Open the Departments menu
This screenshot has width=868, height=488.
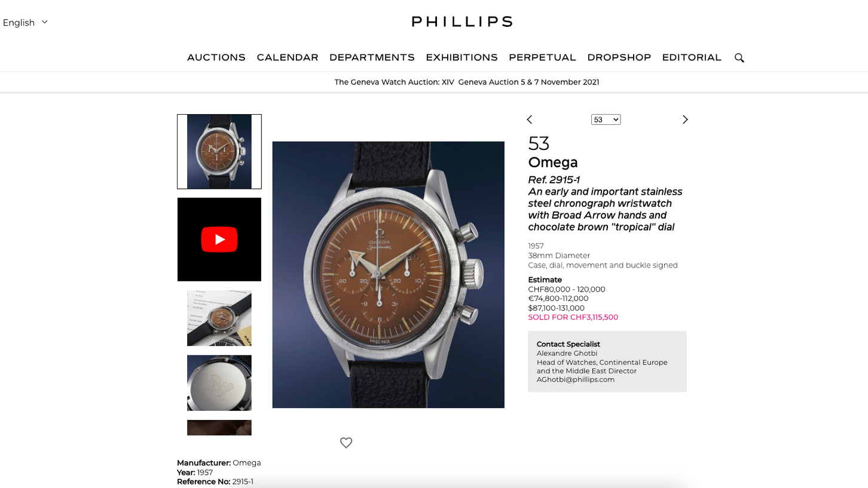(x=372, y=57)
